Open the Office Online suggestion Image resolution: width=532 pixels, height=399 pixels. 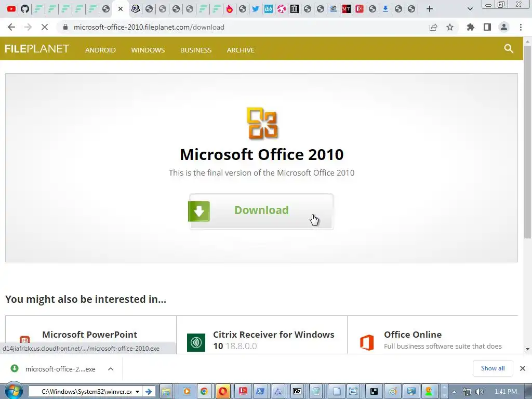click(413, 335)
